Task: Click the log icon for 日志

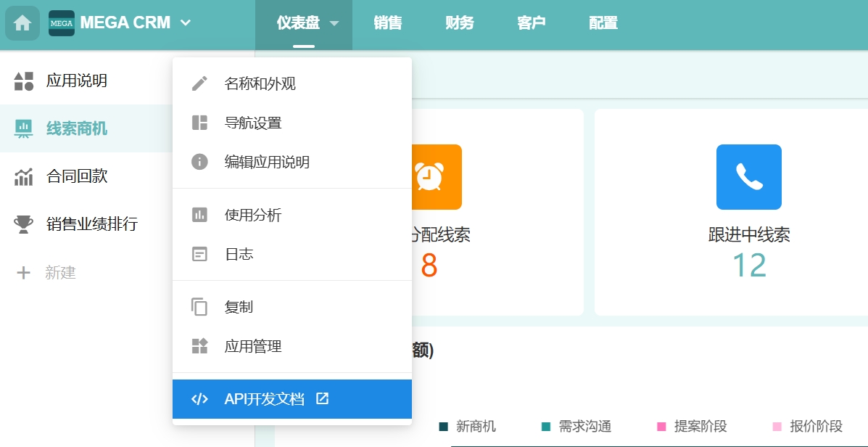Action: point(199,254)
